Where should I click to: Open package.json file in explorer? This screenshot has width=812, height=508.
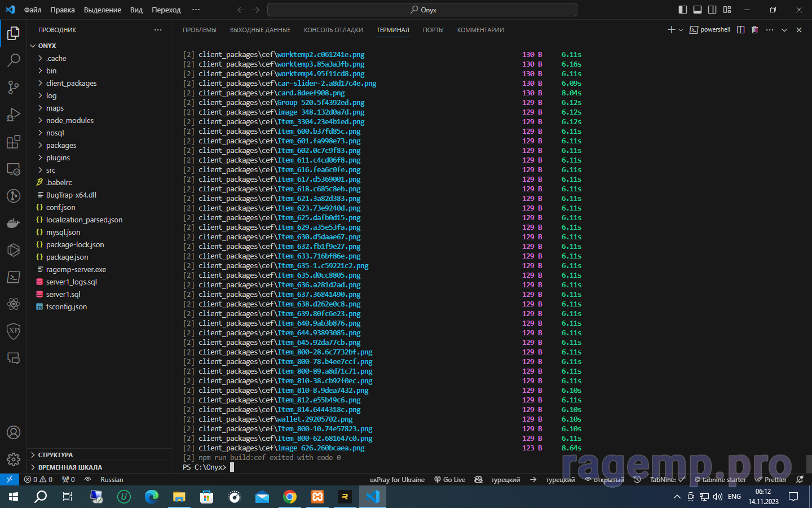coord(67,257)
